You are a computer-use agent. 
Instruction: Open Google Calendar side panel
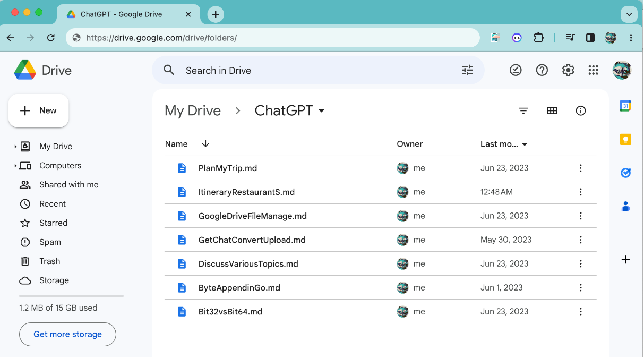coord(625,106)
